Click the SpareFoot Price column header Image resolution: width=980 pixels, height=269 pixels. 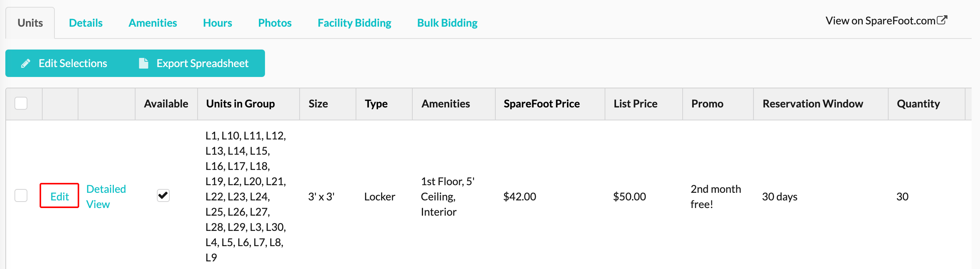click(x=541, y=104)
